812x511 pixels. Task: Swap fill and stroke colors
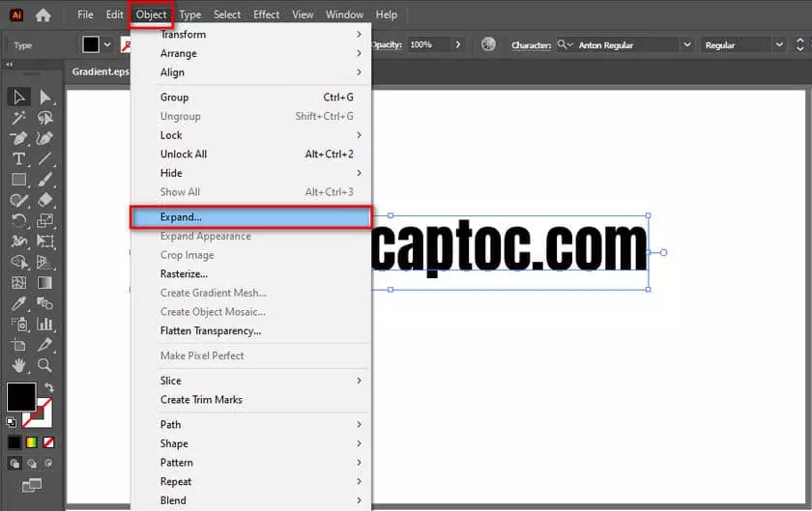(x=49, y=387)
